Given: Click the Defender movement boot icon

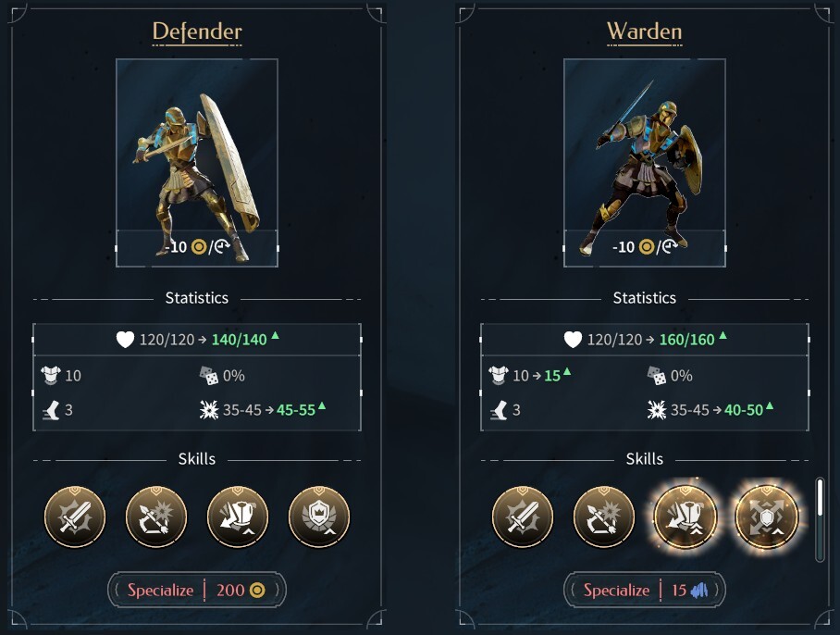Looking at the screenshot, I should 51,411.
